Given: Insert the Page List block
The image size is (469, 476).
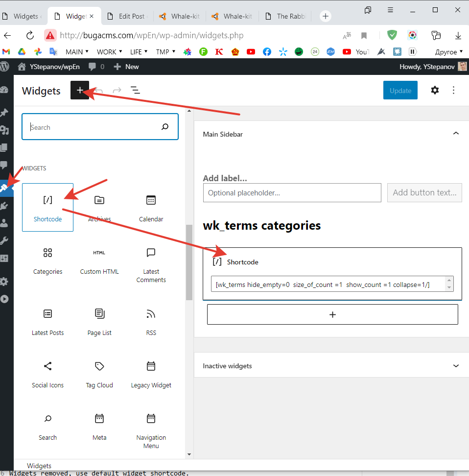Looking at the screenshot, I should pyautogui.click(x=99, y=322).
